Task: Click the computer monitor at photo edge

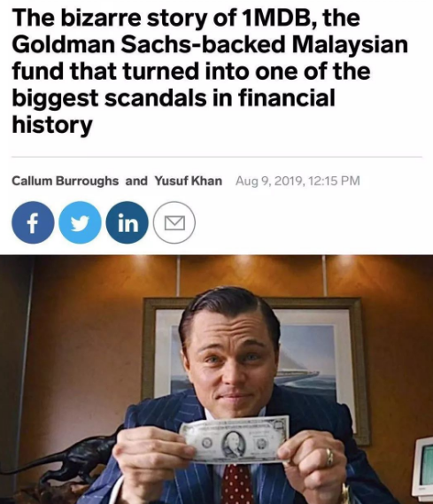Action: 422,469
